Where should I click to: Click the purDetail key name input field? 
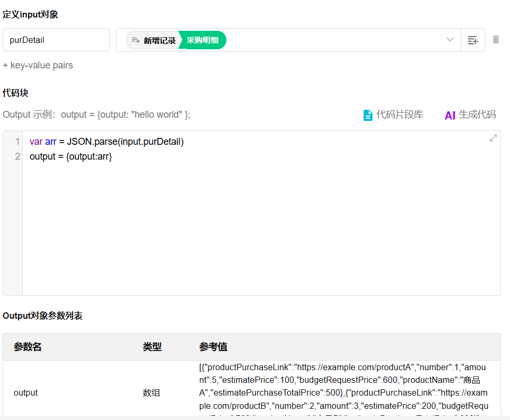56,40
